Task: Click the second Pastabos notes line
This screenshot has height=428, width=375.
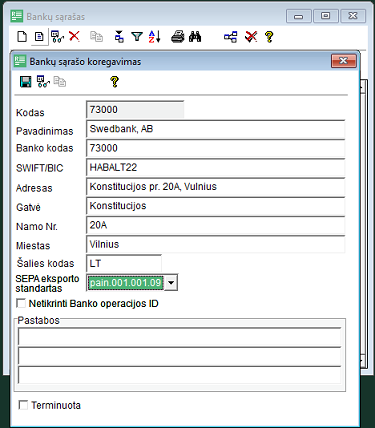Action: 179,356
